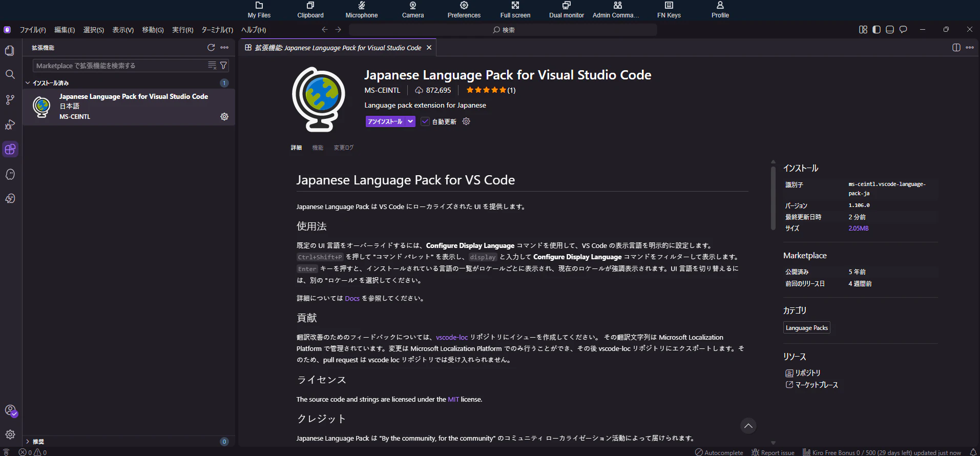This screenshot has height=456, width=980.
Task: Open the 編集(E) menu
Action: coord(65,30)
